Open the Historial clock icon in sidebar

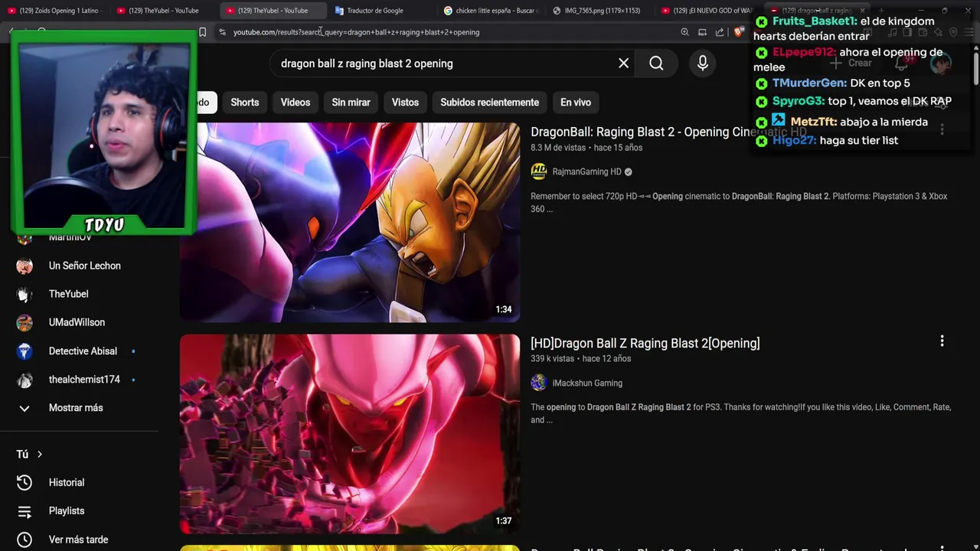[x=24, y=482]
